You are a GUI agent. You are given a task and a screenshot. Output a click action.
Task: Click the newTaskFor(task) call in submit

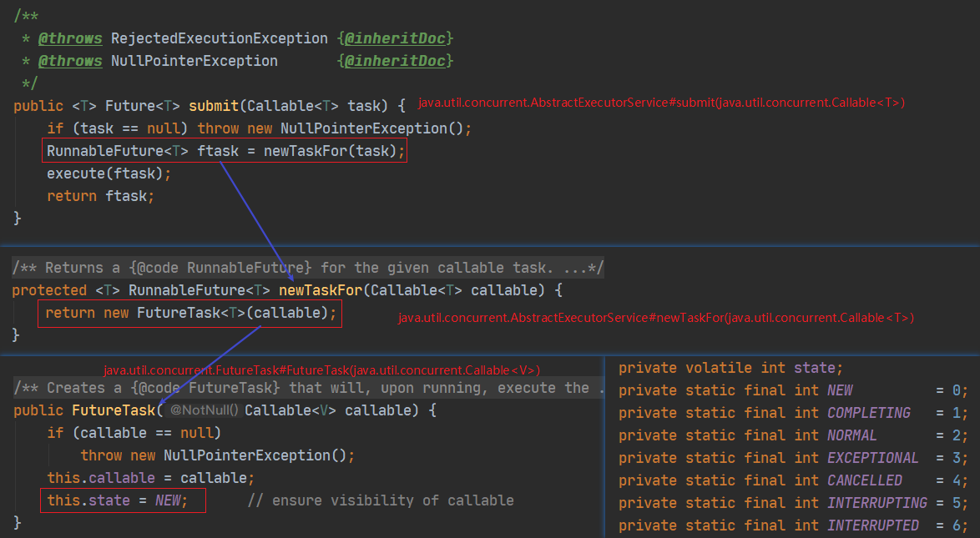(330, 151)
